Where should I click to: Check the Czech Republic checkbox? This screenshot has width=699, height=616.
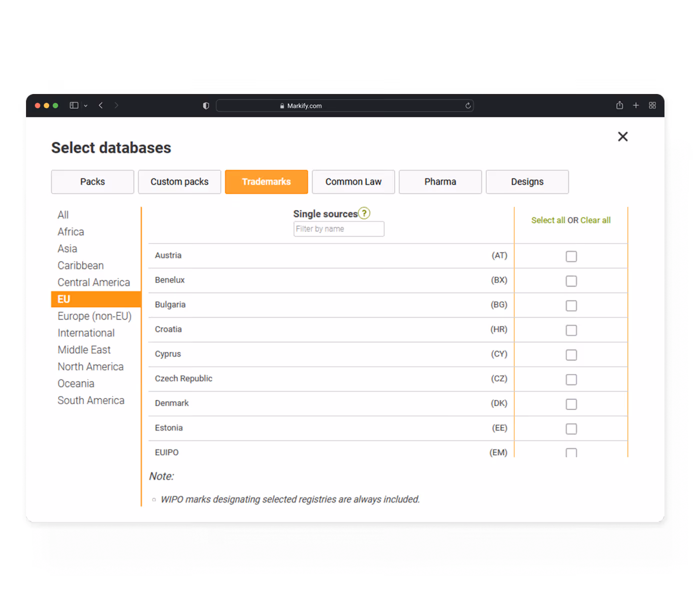[x=571, y=379]
